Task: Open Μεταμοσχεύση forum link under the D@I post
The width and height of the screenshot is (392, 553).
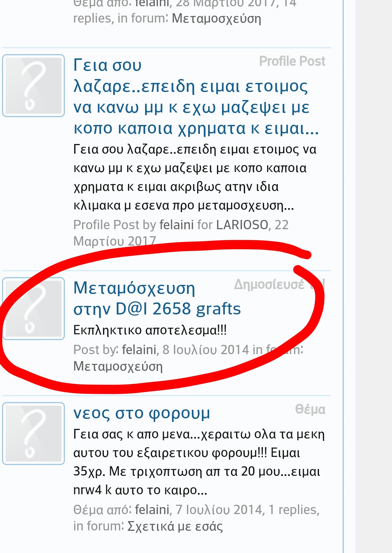Action: pyautogui.click(x=118, y=367)
